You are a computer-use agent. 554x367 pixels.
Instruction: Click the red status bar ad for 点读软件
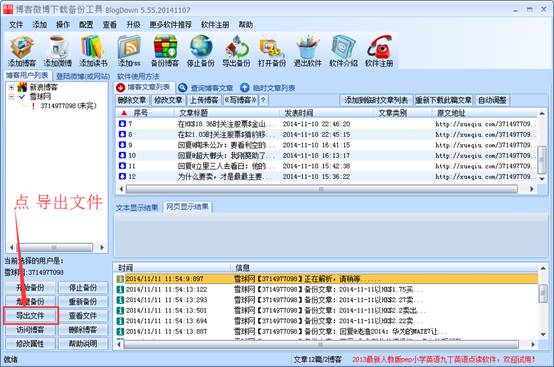443,360
